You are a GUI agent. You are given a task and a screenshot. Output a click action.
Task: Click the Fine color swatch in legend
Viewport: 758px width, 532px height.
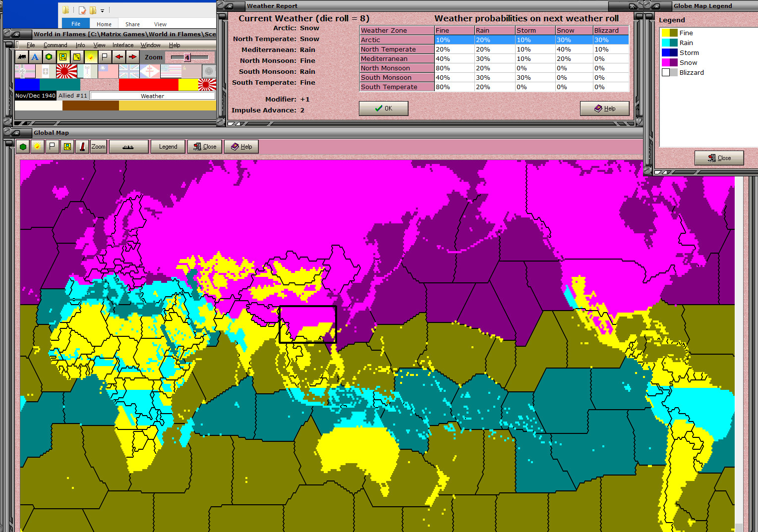coord(670,33)
